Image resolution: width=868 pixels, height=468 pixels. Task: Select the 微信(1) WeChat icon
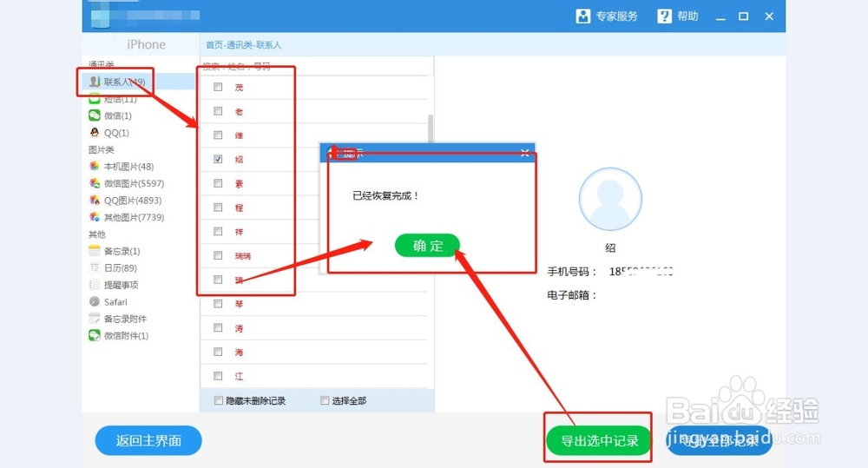click(95, 115)
